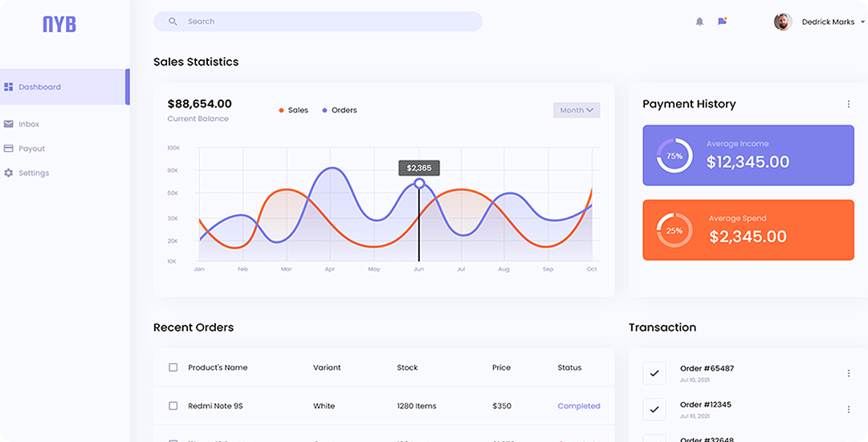Click the search magnifier icon

(x=173, y=22)
